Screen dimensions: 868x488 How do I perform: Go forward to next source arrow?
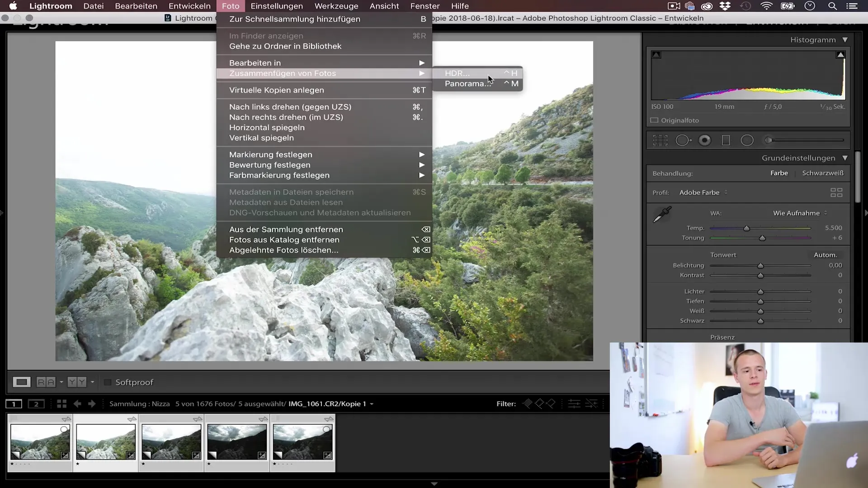pyautogui.click(x=92, y=404)
